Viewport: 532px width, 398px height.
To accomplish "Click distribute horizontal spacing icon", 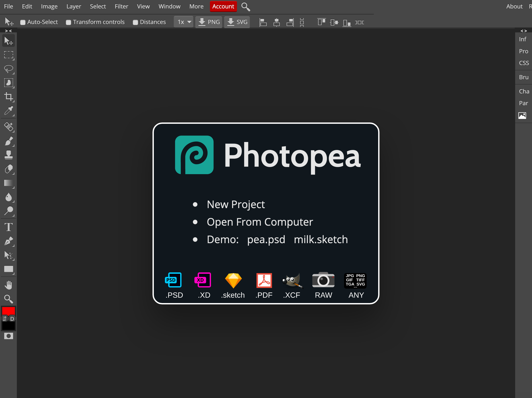I will click(x=359, y=22).
